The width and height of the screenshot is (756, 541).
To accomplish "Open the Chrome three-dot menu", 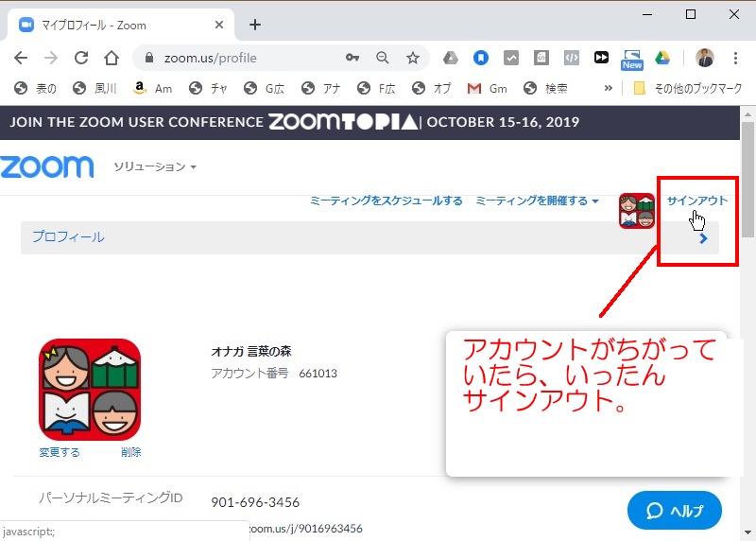I will (735, 58).
